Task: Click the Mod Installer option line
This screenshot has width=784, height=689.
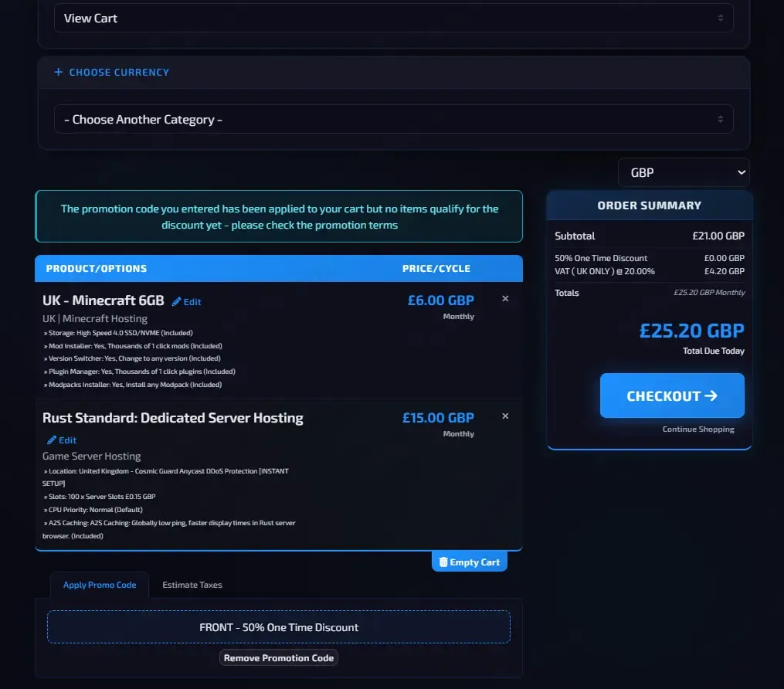Action: coord(133,346)
